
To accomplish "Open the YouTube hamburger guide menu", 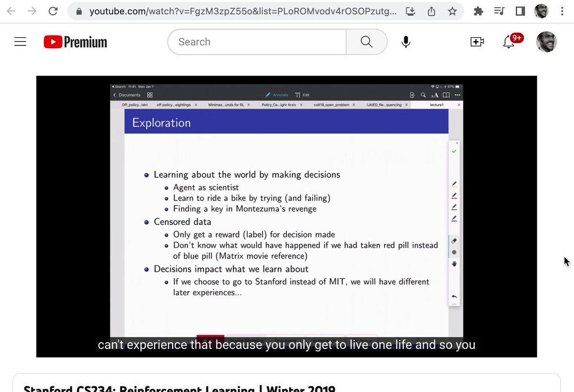I will [20, 42].
